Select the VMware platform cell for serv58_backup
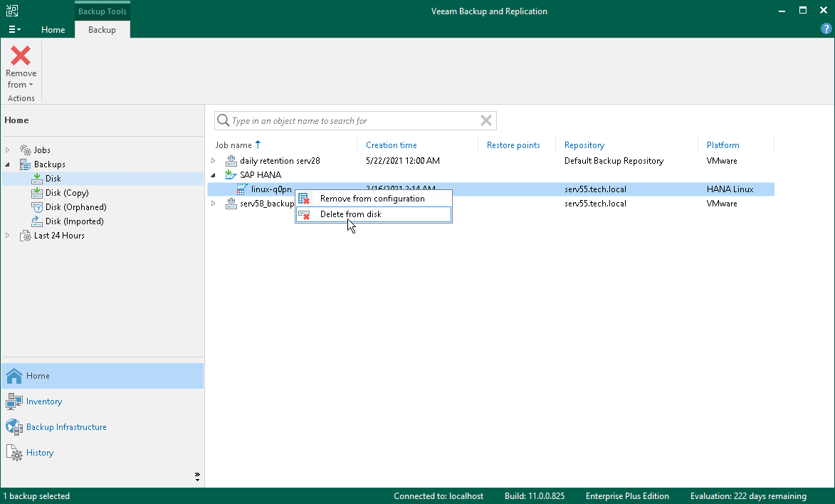 pos(722,204)
